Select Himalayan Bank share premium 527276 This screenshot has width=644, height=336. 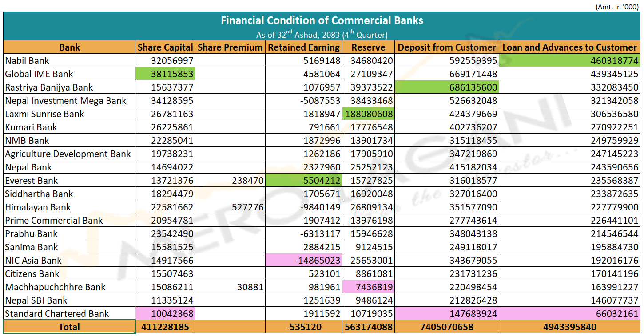[x=230, y=207]
